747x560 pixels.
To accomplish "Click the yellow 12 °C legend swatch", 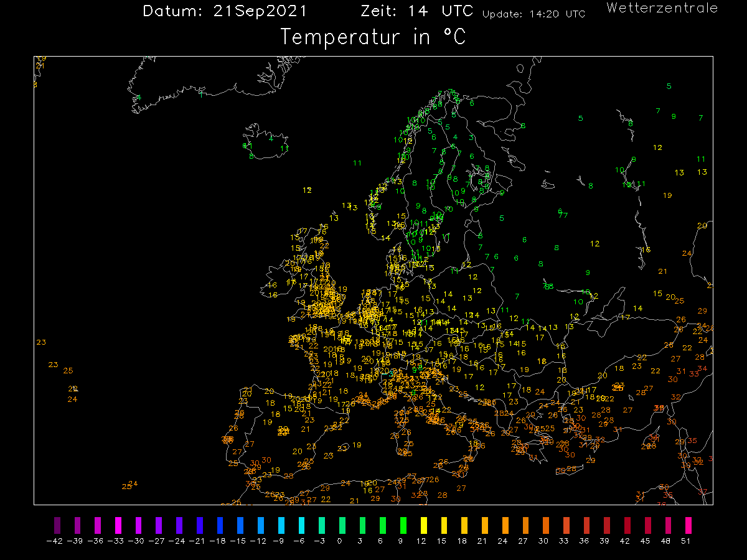I will coord(424,524).
